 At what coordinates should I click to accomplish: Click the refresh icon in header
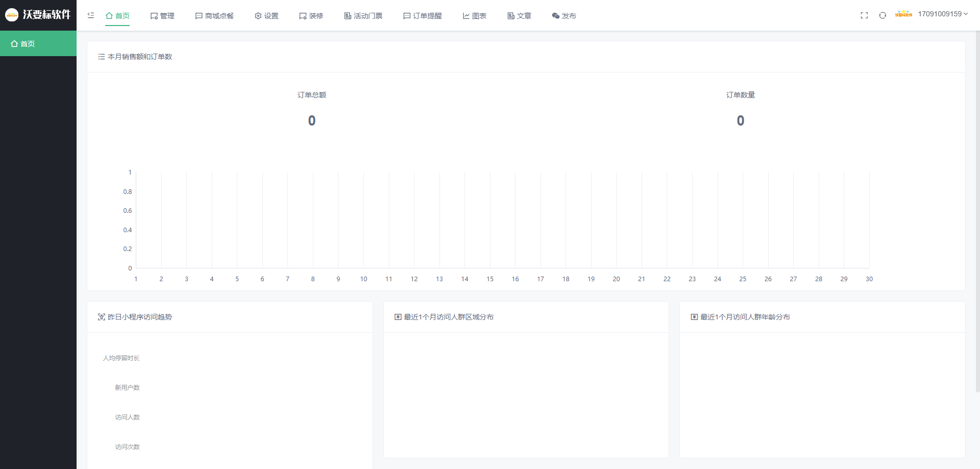(x=883, y=15)
